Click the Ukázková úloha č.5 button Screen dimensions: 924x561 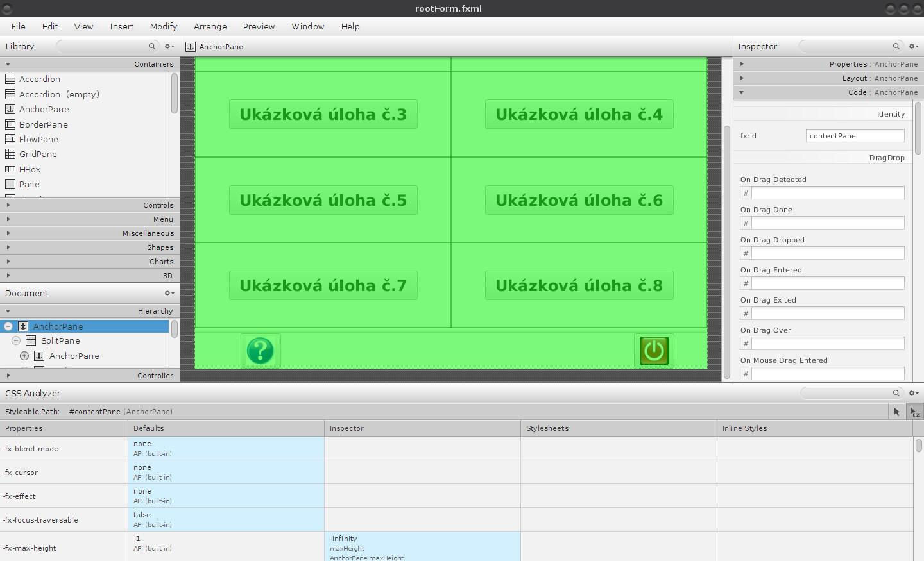[x=323, y=200]
